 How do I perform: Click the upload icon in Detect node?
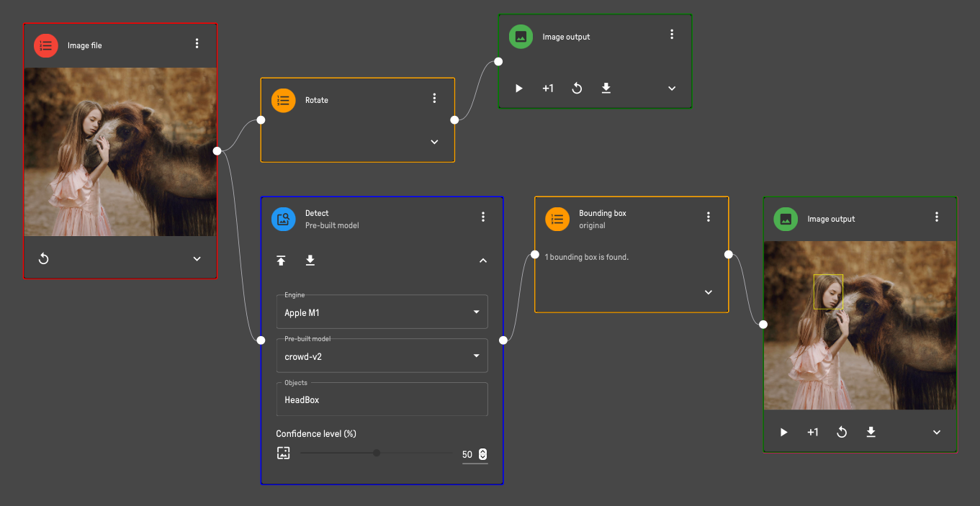click(281, 261)
